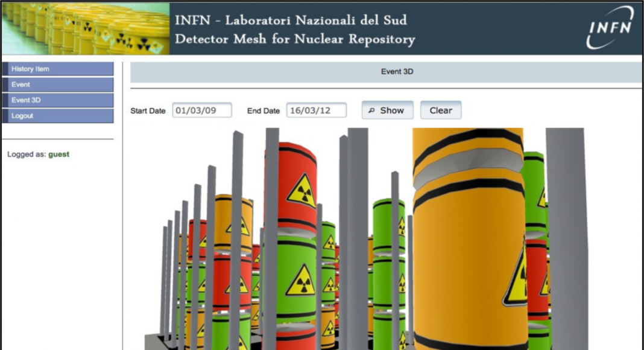Click the header title 'Detector Mesh for Nuclear Repository'
This screenshot has height=350, width=644.
click(x=295, y=39)
